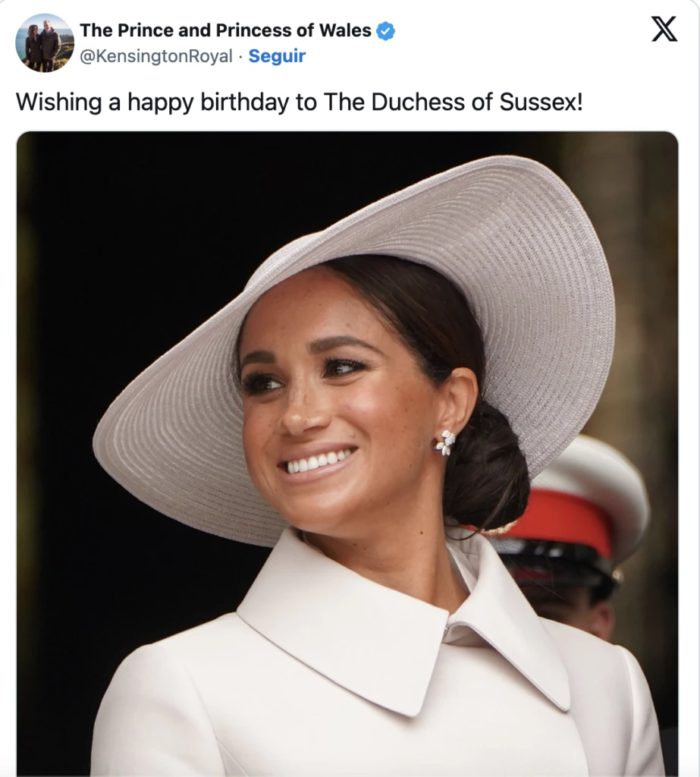Viewport: 700px width, 777px height.
Task: Select "The Duchess of Sussex!" tweet text
Action: (454, 102)
